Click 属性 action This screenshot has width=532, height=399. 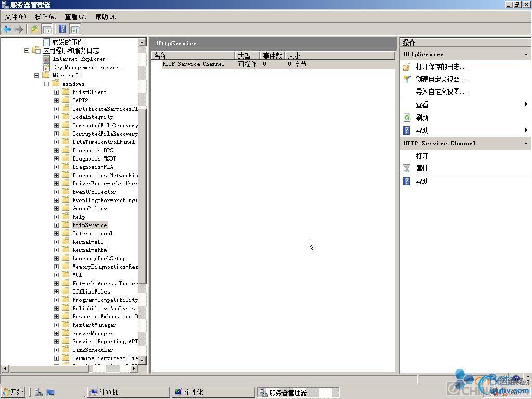point(422,169)
